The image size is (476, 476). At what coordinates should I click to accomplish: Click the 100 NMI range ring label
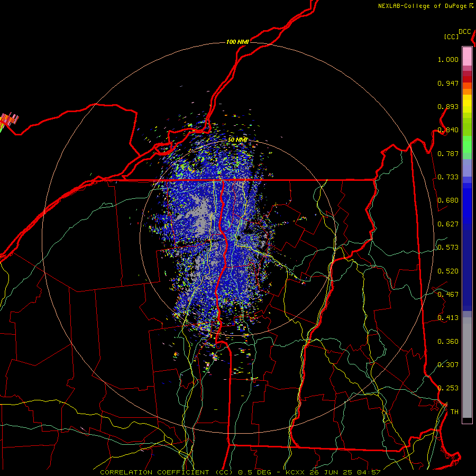237,42
